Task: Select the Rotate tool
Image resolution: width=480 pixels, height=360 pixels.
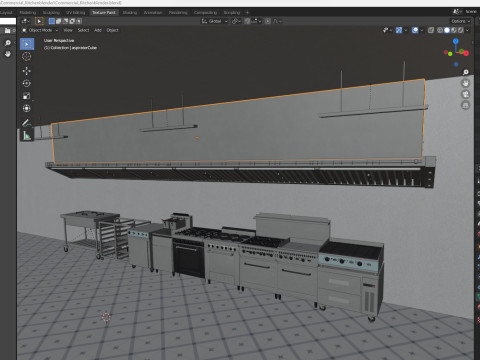Action: point(27,83)
